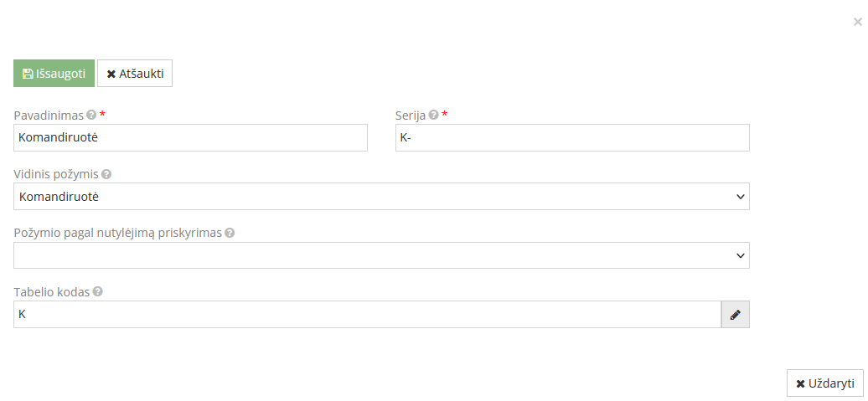Save the form with Išsaugoti

coord(54,74)
